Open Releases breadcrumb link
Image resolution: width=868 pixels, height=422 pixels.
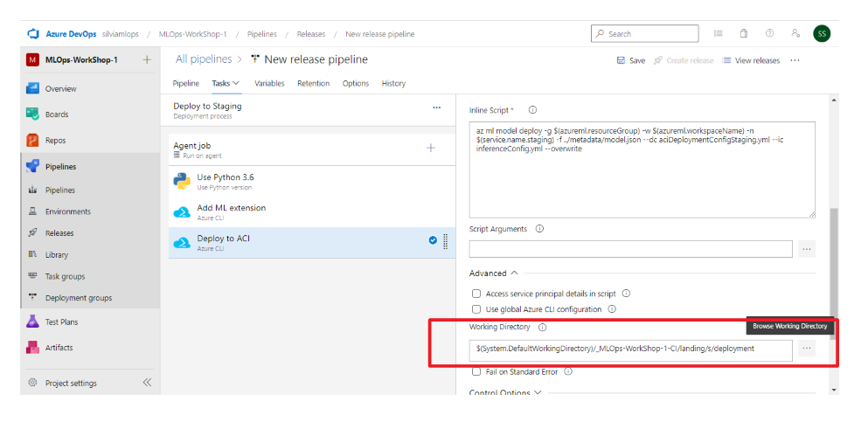(x=311, y=34)
